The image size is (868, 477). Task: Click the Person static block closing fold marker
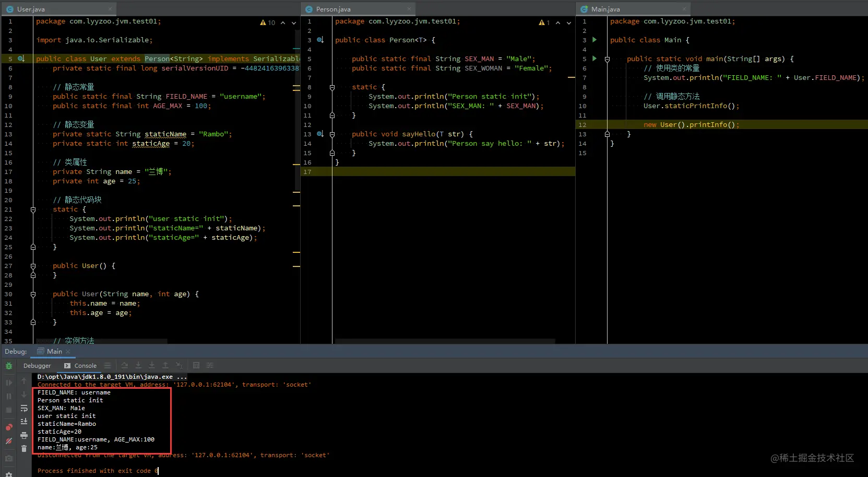pyautogui.click(x=332, y=115)
